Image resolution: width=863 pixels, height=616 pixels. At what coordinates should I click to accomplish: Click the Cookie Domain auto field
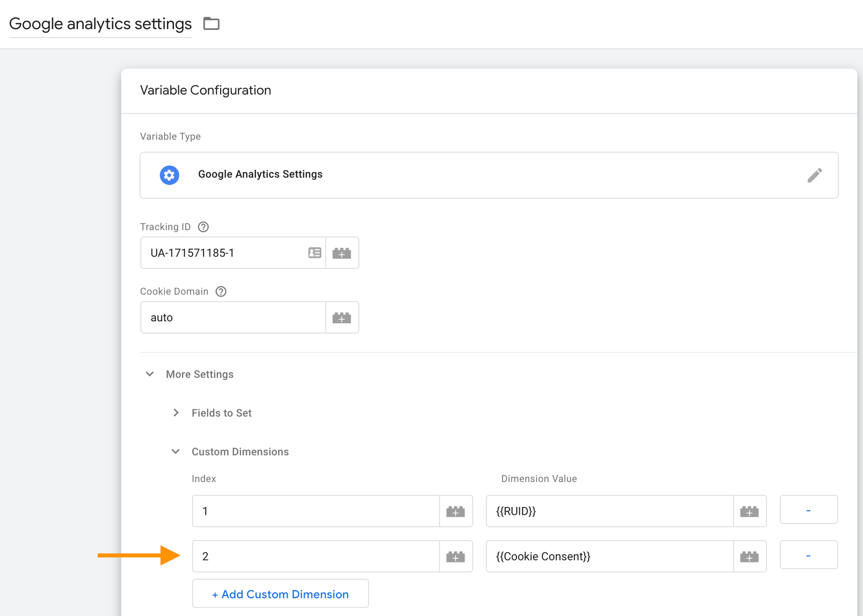point(233,318)
